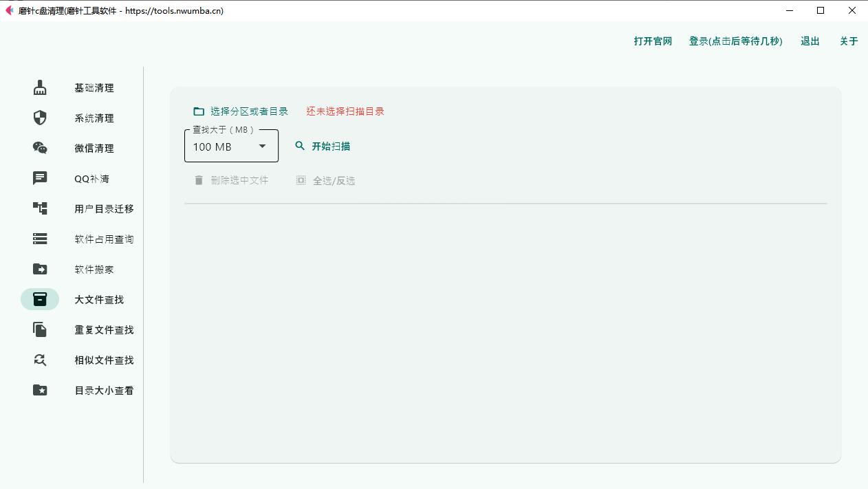Select the 用户目录迁移 migration icon
The width and height of the screenshot is (868, 489).
coord(39,208)
